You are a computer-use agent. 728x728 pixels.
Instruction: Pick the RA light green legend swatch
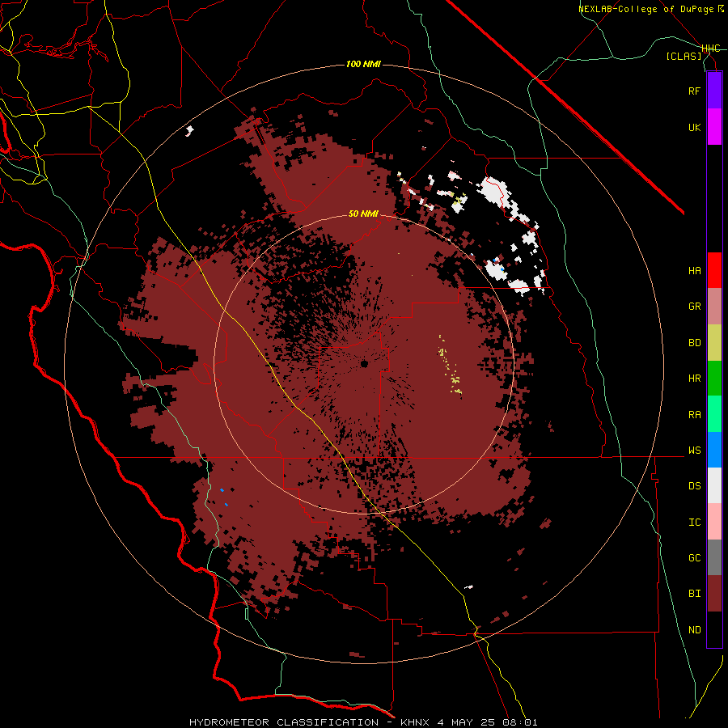pyautogui.click(x=714, y=414)
